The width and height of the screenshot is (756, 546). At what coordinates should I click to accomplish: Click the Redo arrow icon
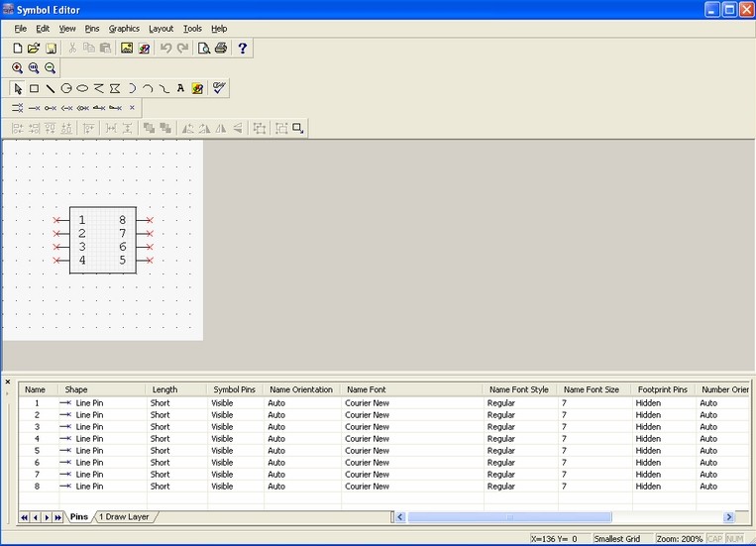(182, 49)
